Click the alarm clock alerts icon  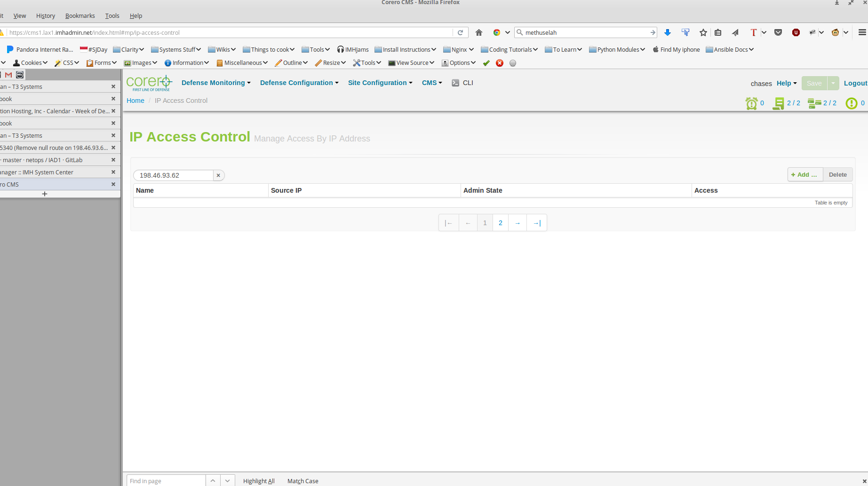751,103
